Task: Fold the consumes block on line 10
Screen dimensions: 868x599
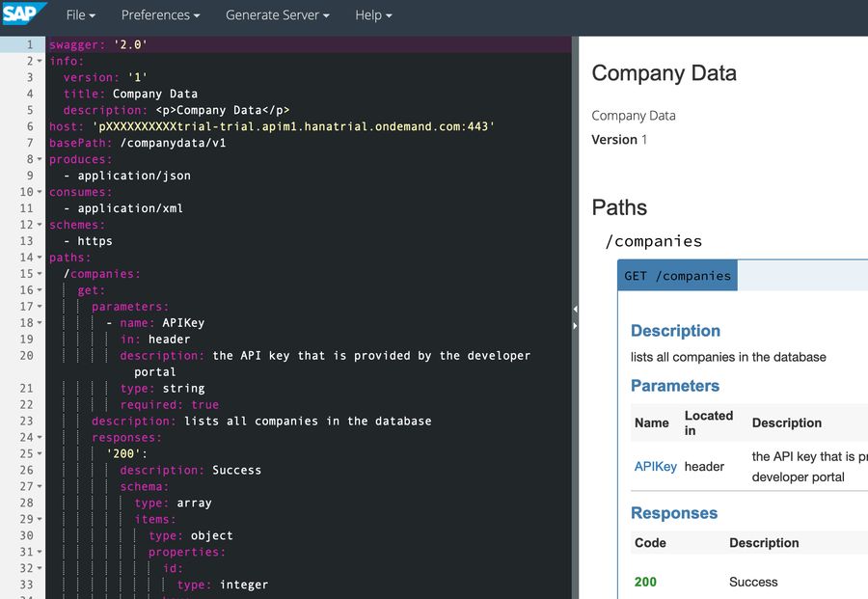Action: (40, 193)
